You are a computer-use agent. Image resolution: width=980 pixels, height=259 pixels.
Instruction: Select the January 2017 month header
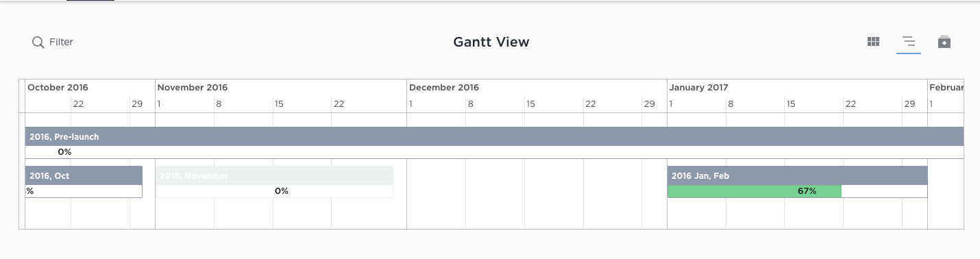(699, 88)
